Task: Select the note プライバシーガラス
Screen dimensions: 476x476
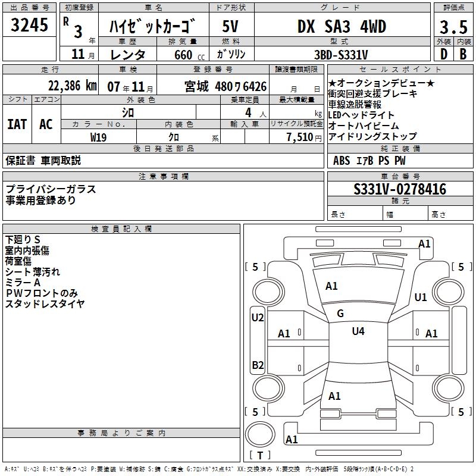Action: click(51, 189)
